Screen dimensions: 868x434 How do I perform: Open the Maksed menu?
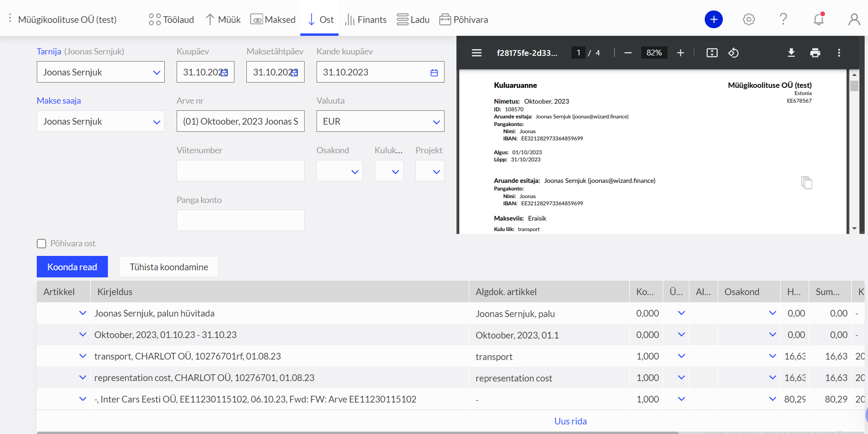point(273,20)
